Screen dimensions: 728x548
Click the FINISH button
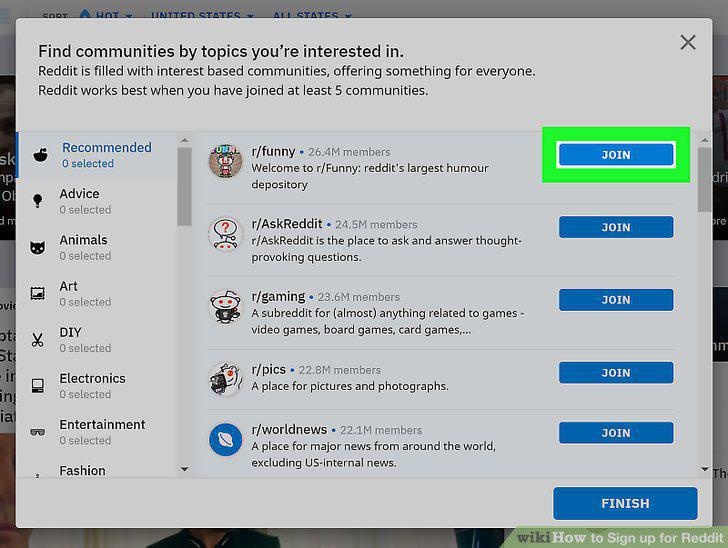[x=625, y=503]
